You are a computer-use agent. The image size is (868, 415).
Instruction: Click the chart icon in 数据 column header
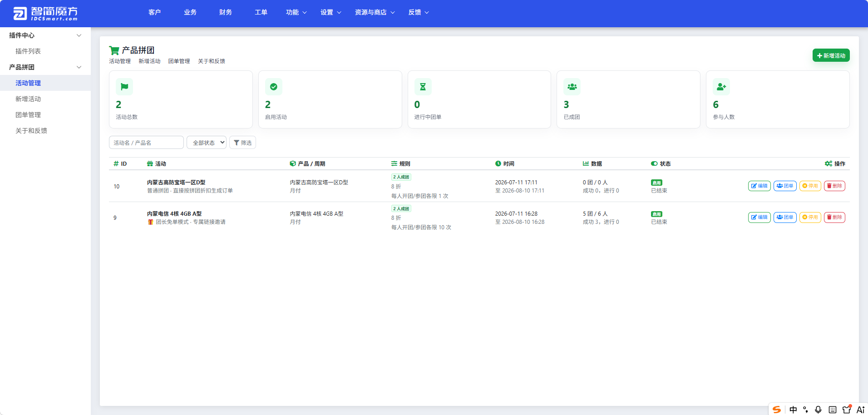click(x=586, y=163)
